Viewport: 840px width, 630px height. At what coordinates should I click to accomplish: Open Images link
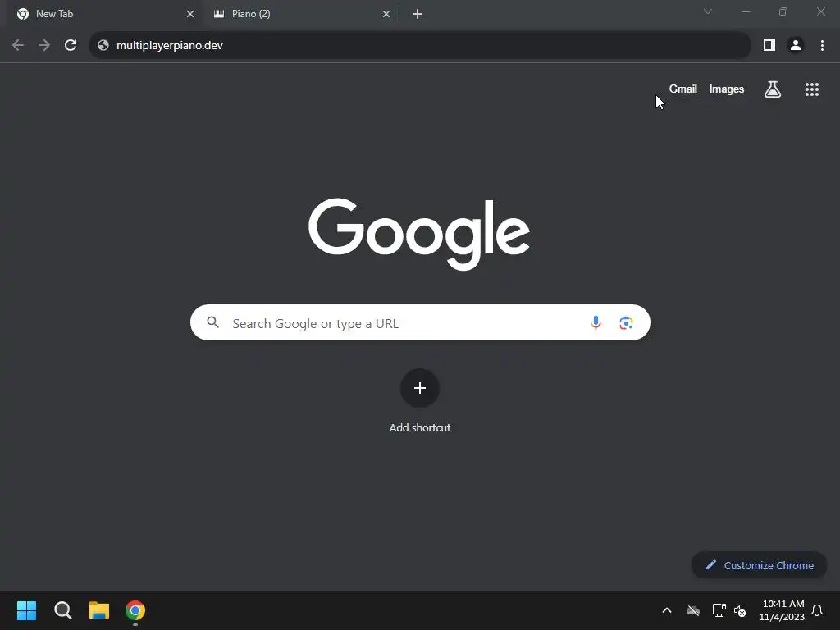point(727,89)
